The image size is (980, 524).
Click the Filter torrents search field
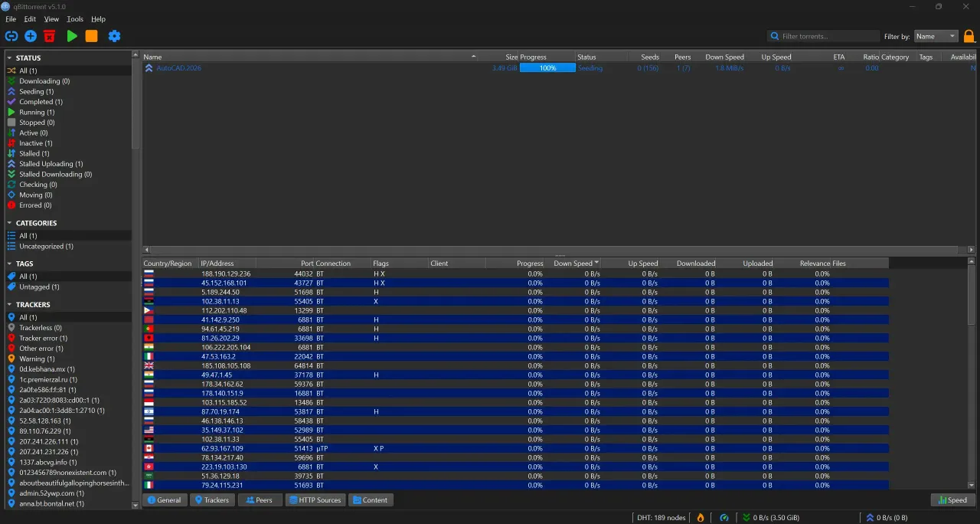824,36
